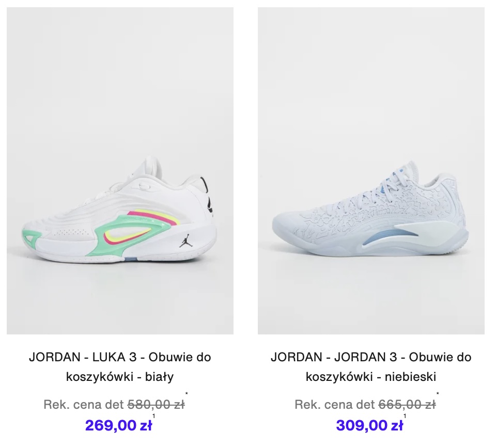Image resolution: width=496 pixels, height=448 pixels.
Task: Open JORDAN - LUKA 3 product title link
Action: point(120,367)
